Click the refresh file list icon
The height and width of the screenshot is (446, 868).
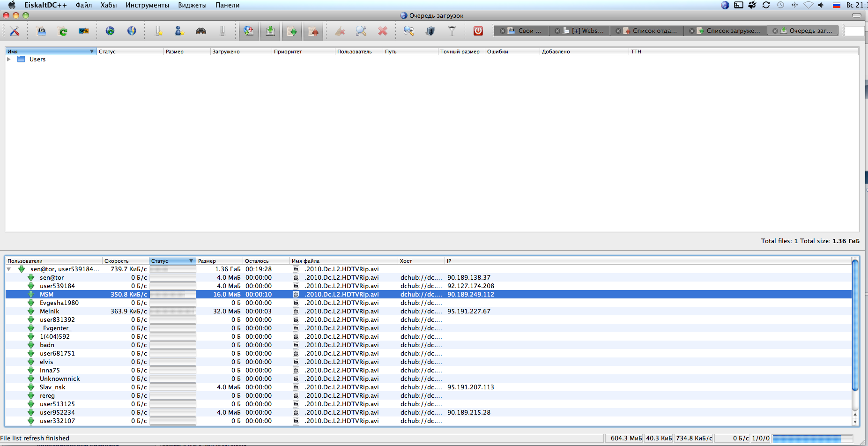click(x=62, y=31)
